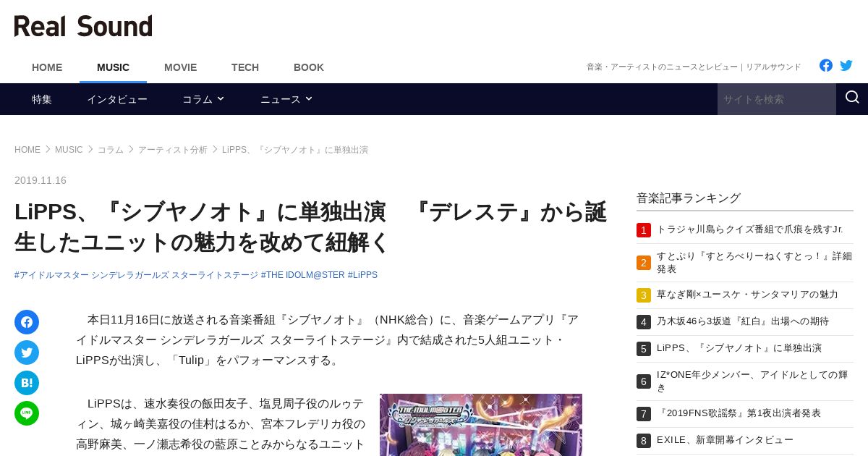The image size is (868, 456).
Task: Share article via Hatena B! button
Action: [x=27, y=383]
